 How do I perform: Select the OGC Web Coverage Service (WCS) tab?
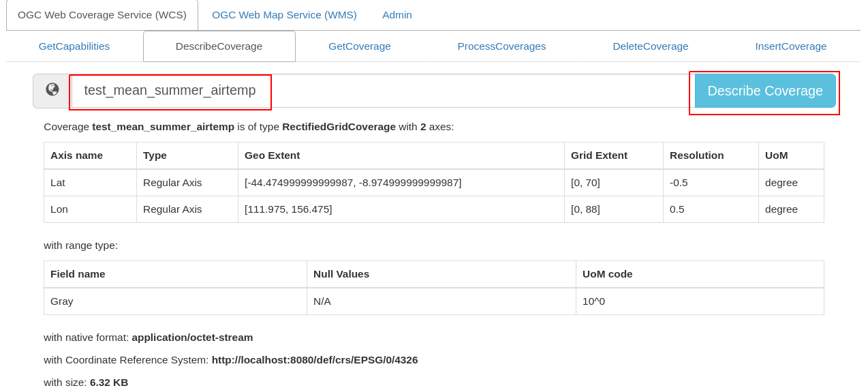tap(102, 15)
